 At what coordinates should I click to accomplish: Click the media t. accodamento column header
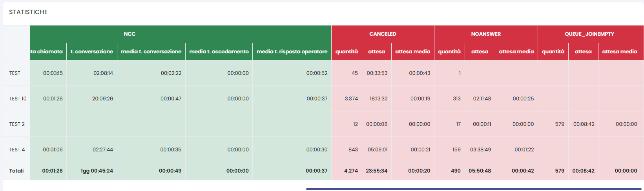point(219,52)
